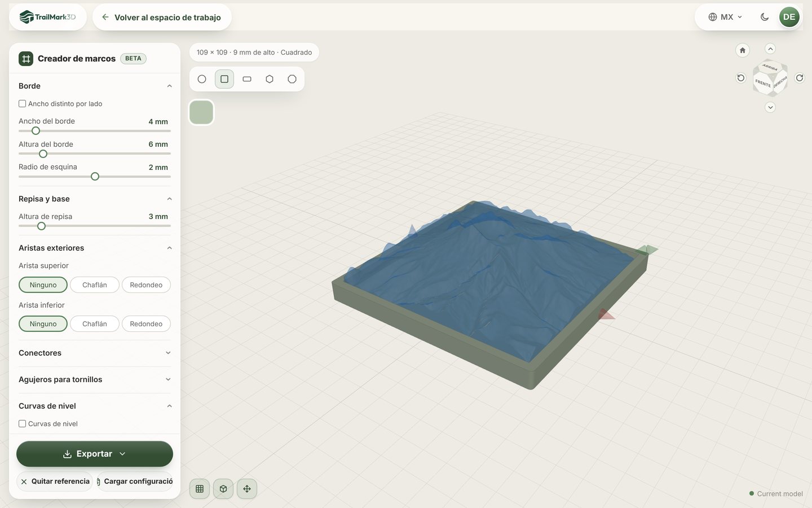Select Ninguno for Arista superior
The height and width of the screenshot is (508, 812).
pyautogui.click(x=43, y=285)
